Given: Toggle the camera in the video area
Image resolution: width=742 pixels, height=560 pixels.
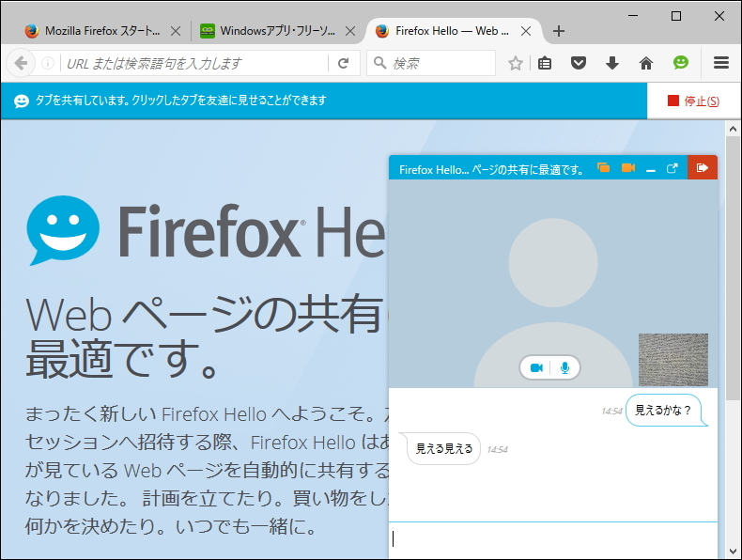Looking at the screenshot, I should pos(536,367).
